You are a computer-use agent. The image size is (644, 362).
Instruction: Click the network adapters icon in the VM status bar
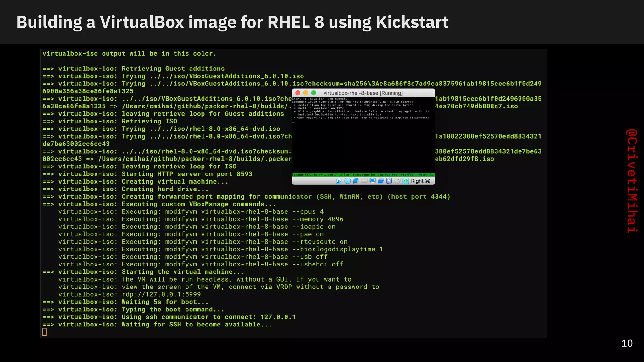(356, 181)
